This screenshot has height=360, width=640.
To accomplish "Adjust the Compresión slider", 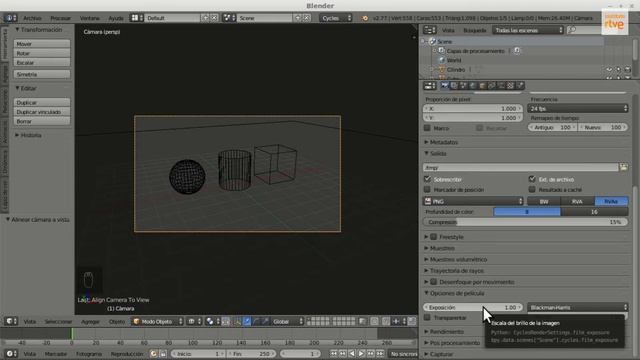I will pos(526,222).
